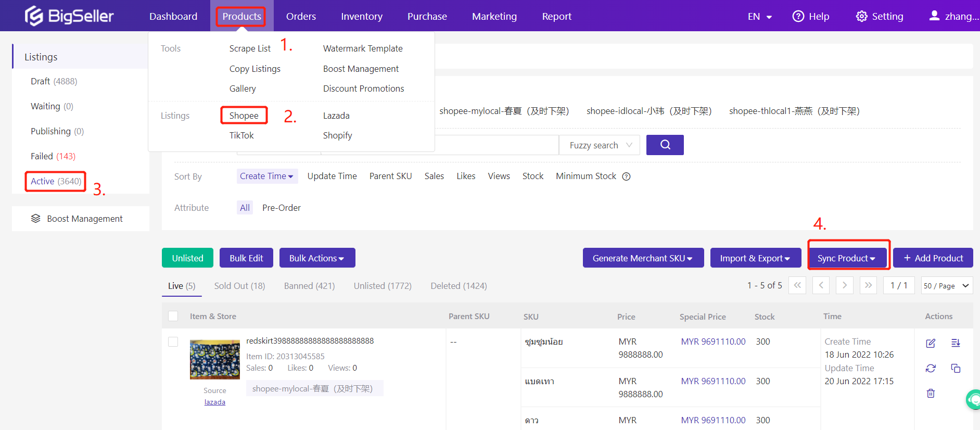Screen dimensions: 980x430
Task: Select Copy Listings menu entry
Action: [255, 69]
